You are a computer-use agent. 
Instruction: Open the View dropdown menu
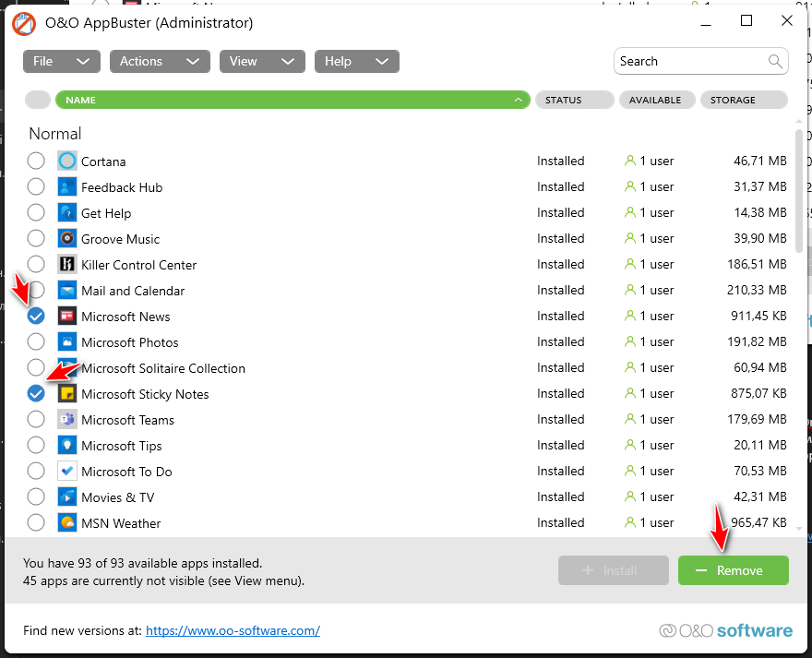coord(262,62)
